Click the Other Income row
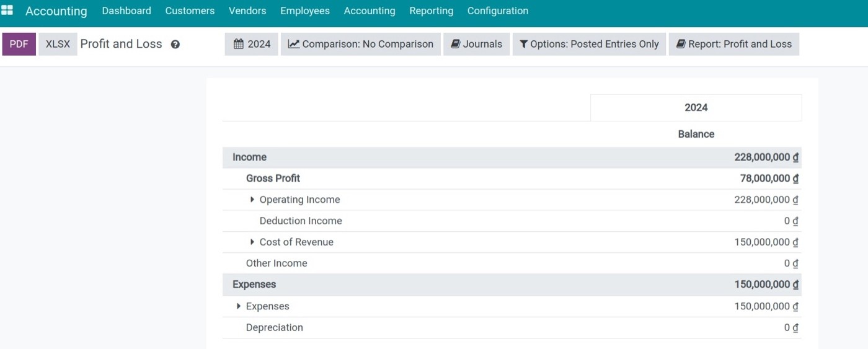 [x=512, y=263]
